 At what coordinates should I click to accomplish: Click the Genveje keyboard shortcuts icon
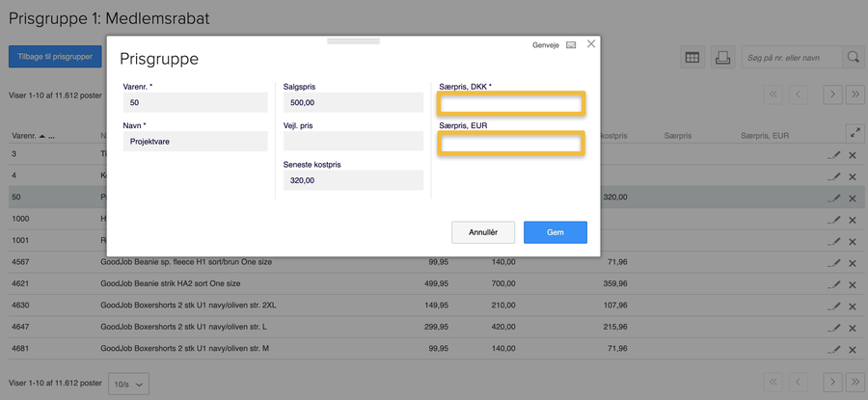tap(571, 45)
